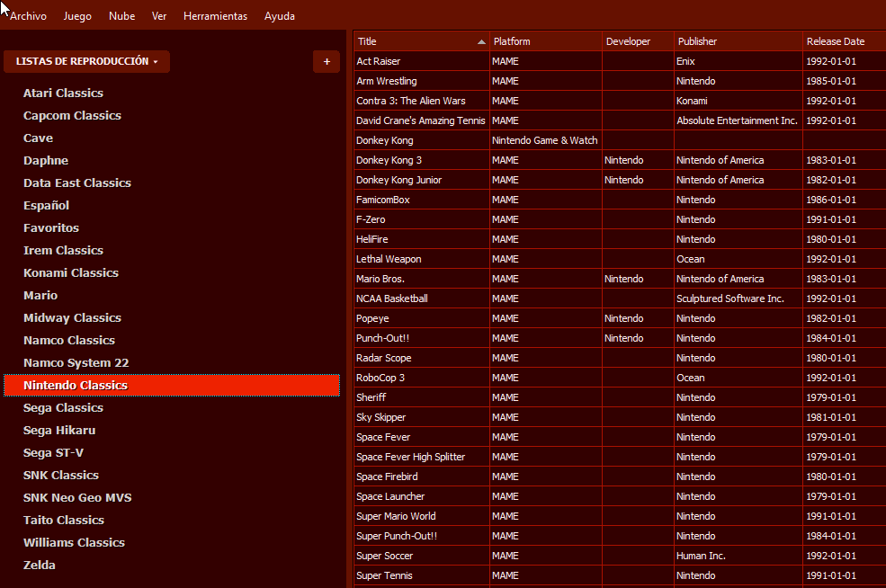The width and height of the screenshot is (886, 588).
Task: Select the Space Firebird game row
Action: pyautogui.click(x=620, y=477)
